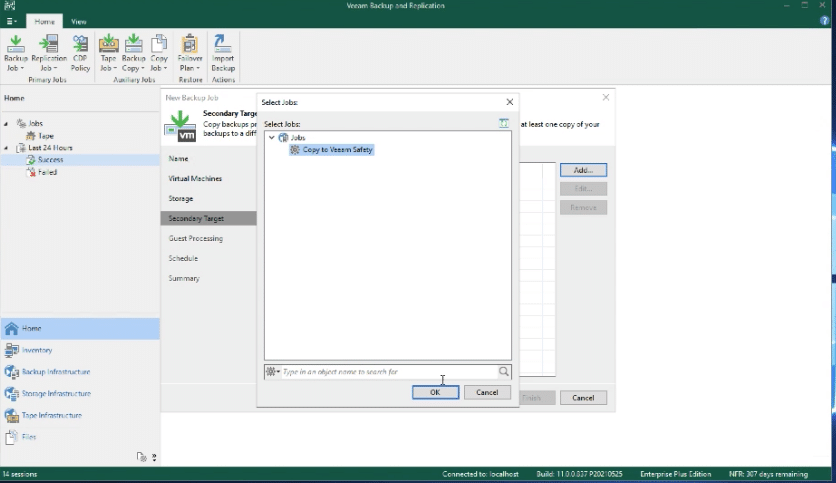The height and width of the screenshot is (483, 836).
Task: Go to the Virtual Machines wizard step
Action: [x=195, y=179]
